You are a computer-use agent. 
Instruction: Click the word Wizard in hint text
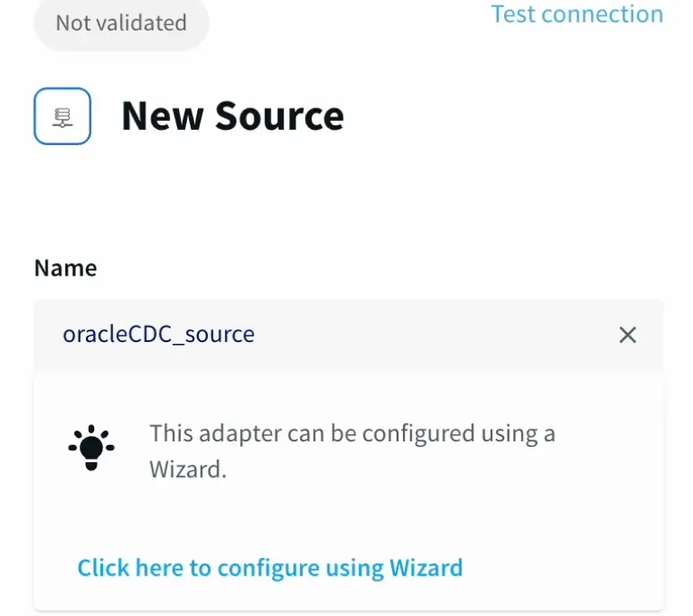point(187,469)
